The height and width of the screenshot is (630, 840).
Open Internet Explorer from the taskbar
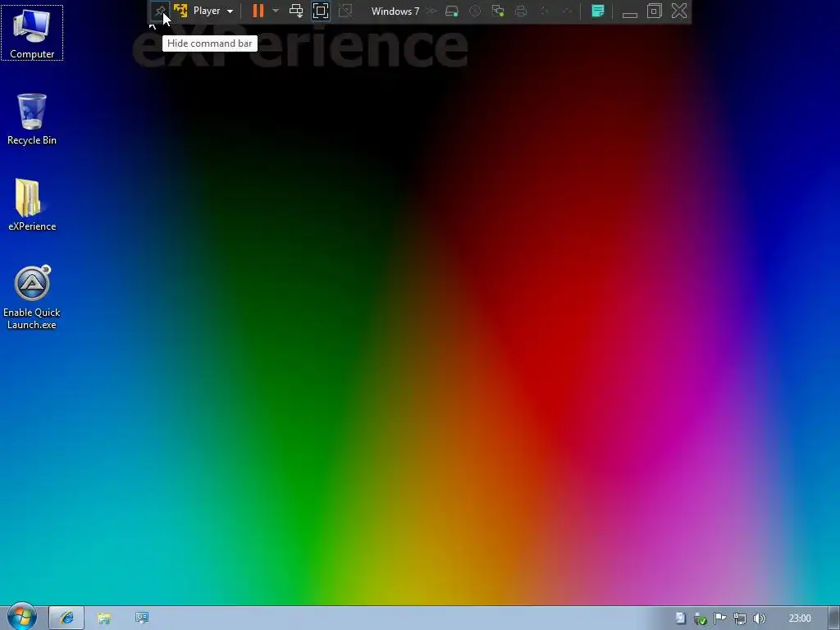66,619
